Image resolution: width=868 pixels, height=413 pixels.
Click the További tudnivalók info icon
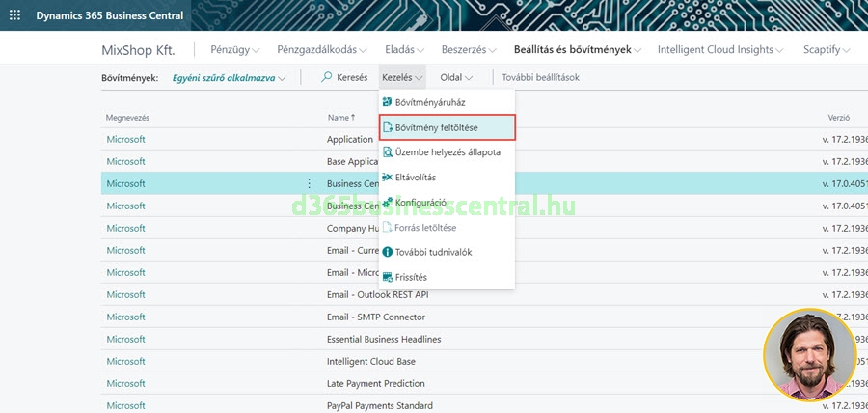point(388,252)
